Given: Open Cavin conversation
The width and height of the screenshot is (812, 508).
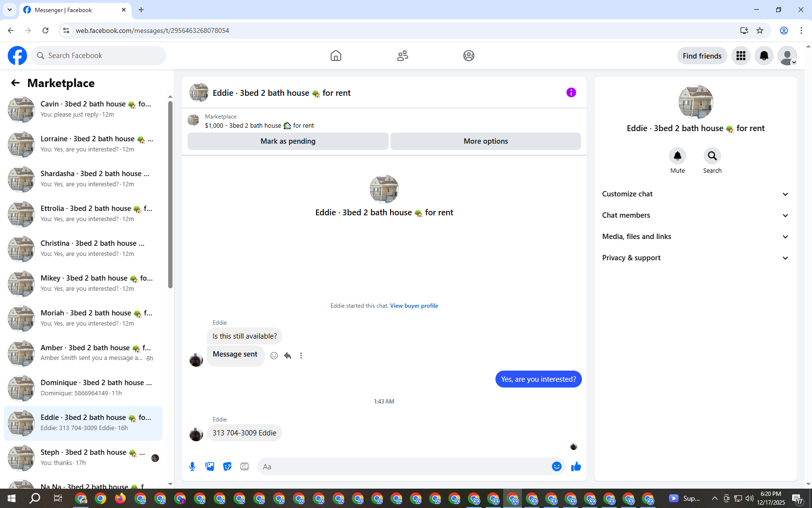Looking at the screenshot, I should click(83, 109).
